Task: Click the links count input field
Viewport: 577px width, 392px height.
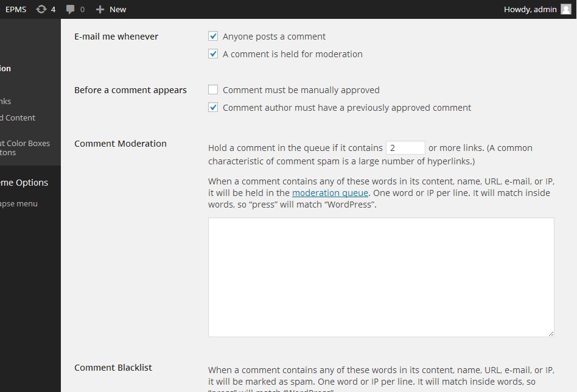Action: coord(405,148)
